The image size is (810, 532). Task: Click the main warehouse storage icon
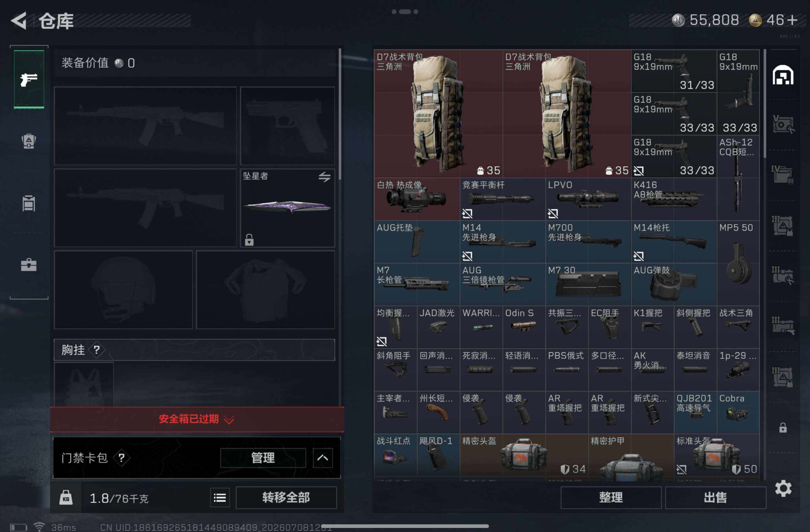coord(783,75)
